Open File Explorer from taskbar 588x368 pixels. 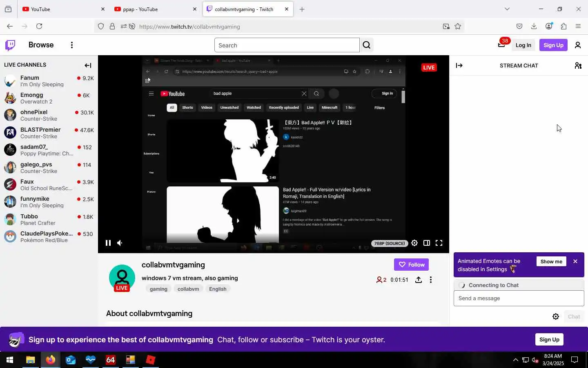tap(30, 360)
